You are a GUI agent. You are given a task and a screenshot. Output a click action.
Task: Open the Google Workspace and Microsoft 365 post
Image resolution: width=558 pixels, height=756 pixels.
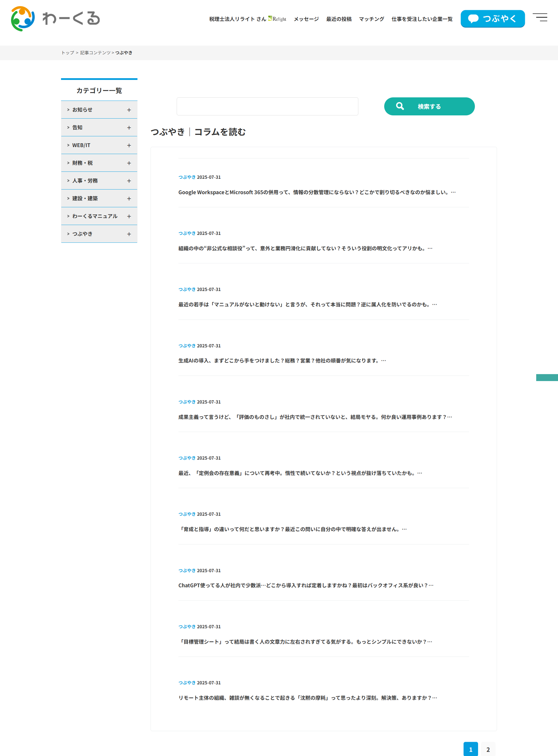(x=316, y=192)
